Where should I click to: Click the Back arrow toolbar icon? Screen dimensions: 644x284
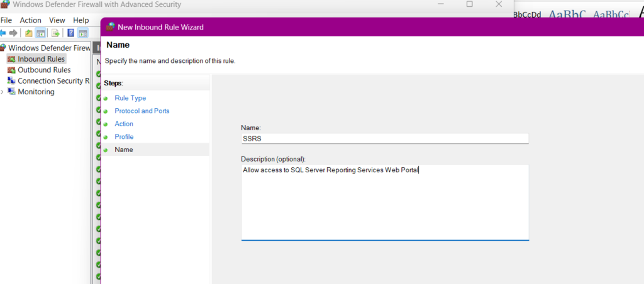[3, 33]
